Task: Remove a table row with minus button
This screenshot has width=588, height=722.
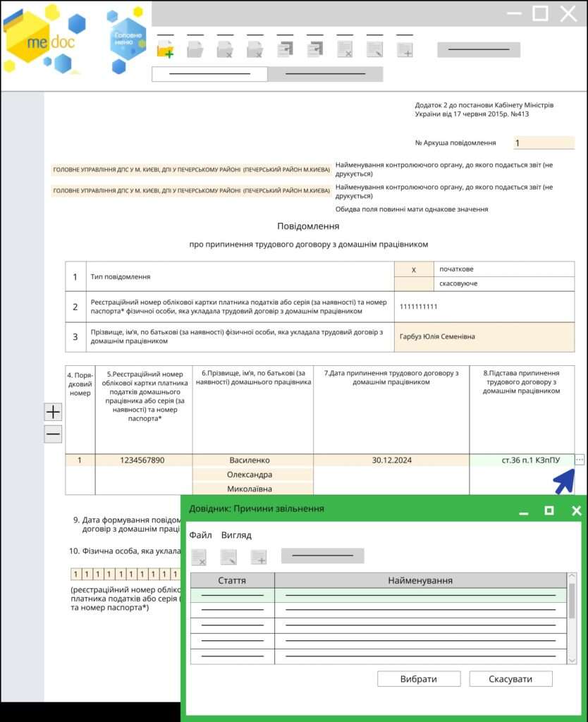Action: 53,434
